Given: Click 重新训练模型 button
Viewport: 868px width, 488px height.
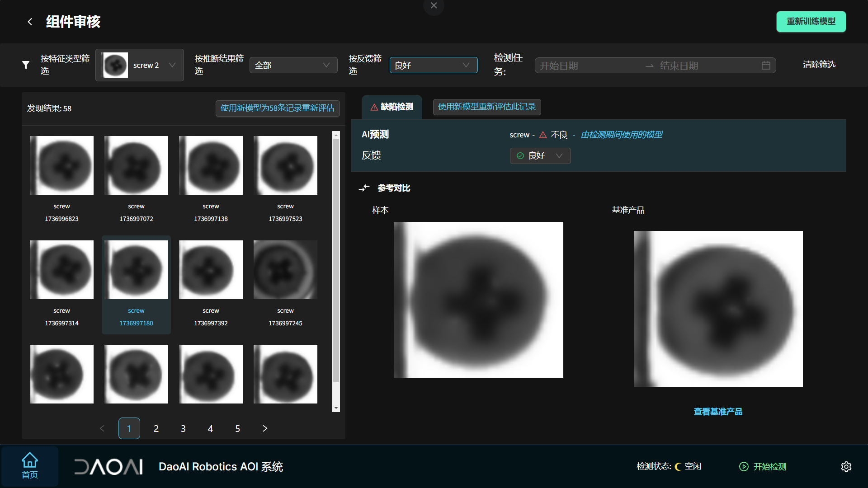Looking at the screenshot, I should pos(811,22).
